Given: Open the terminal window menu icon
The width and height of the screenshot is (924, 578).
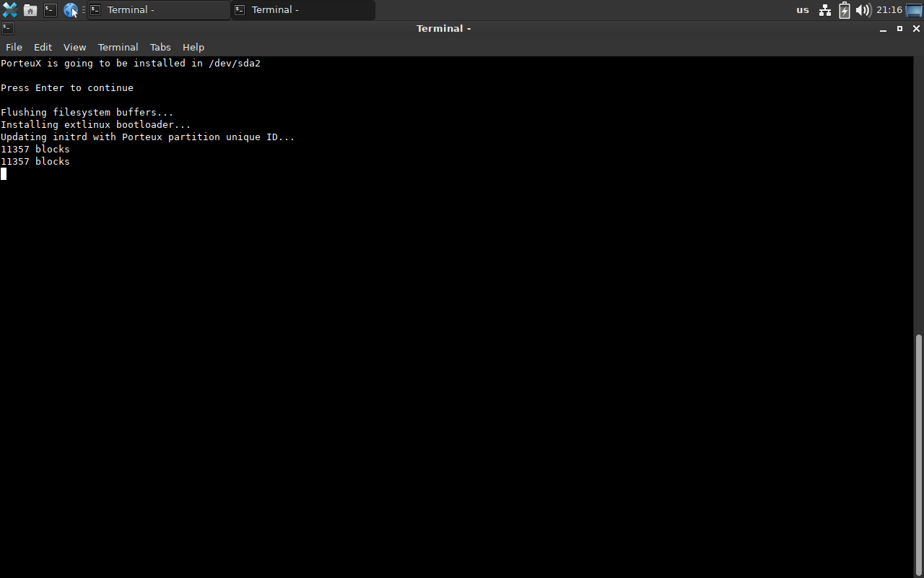Looking at the screenshot, I should [7, 28].
